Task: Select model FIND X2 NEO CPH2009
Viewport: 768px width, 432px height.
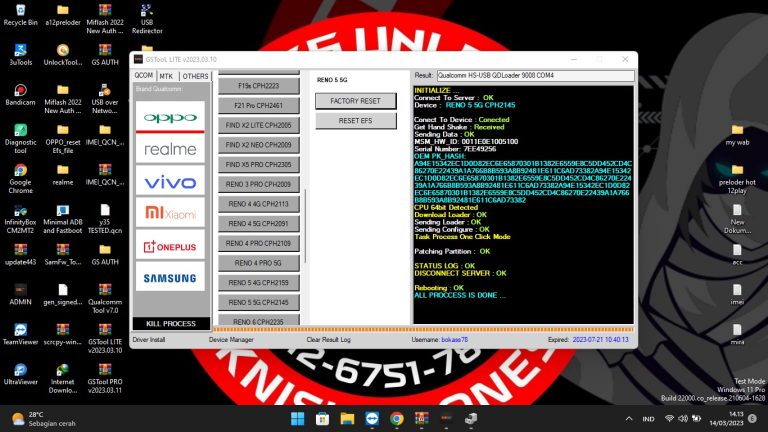Action: coord(259,145)
